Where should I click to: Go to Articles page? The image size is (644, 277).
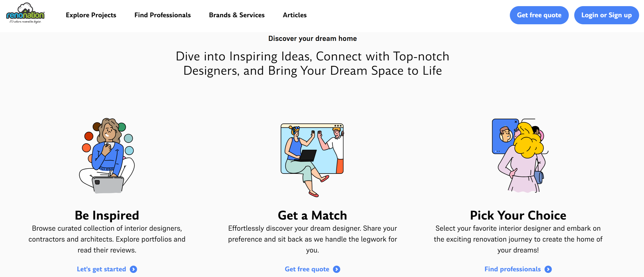click(x=295, y=15)
